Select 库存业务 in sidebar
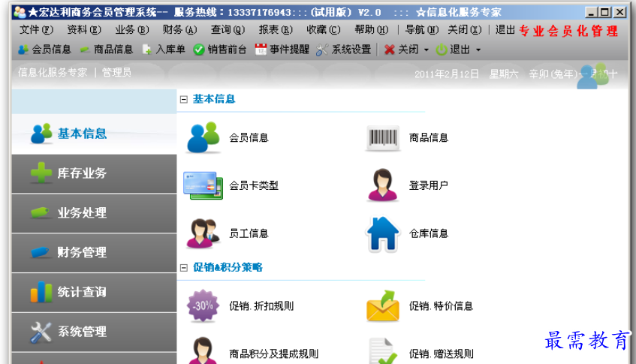Image resolution: width=636 pixels, height=364 pixels. point(94,173)
